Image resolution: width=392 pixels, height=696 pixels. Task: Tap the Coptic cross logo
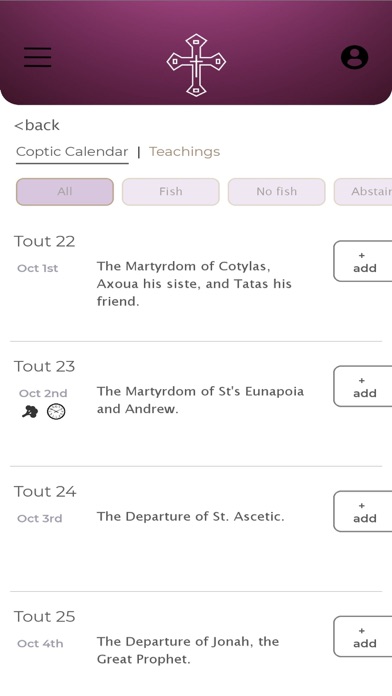tap(196, 65)
